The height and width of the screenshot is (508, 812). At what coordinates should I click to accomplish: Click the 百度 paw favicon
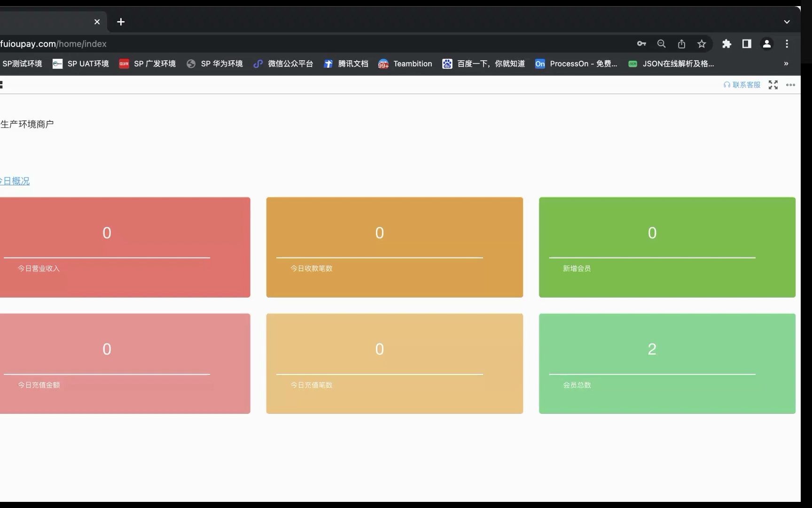pos(447,63)
